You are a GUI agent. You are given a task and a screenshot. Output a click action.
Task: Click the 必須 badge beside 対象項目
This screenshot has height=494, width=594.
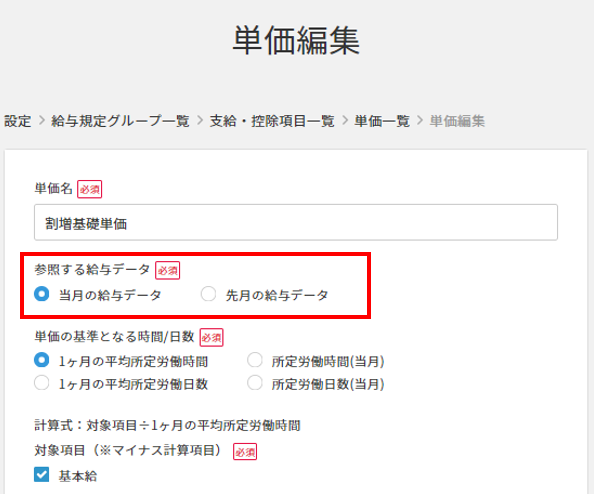point(245,452)
